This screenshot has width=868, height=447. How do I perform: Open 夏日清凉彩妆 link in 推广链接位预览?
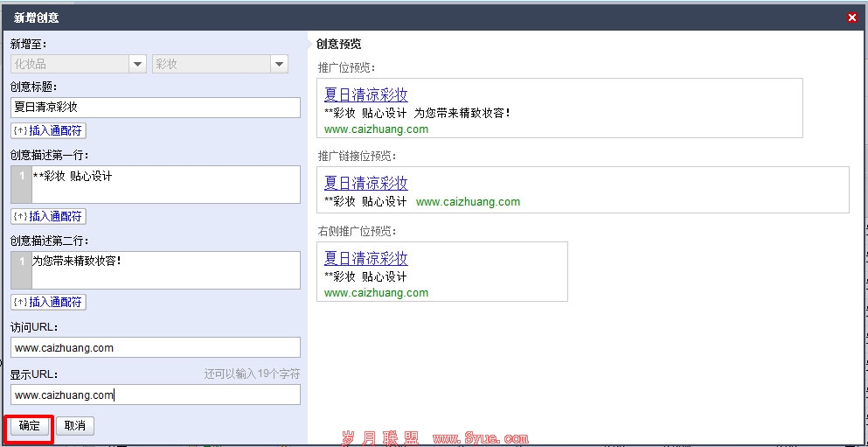click(365, 183)
